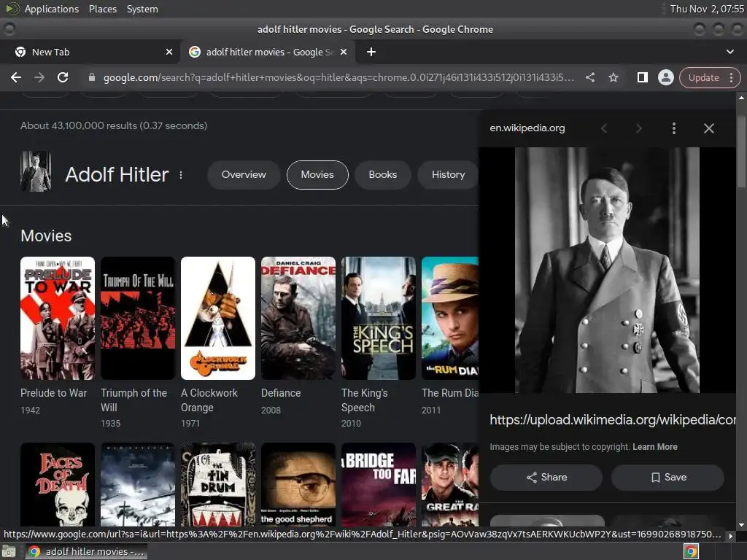
Task: Click the Prelude to War title text
Action: point(54,393)
